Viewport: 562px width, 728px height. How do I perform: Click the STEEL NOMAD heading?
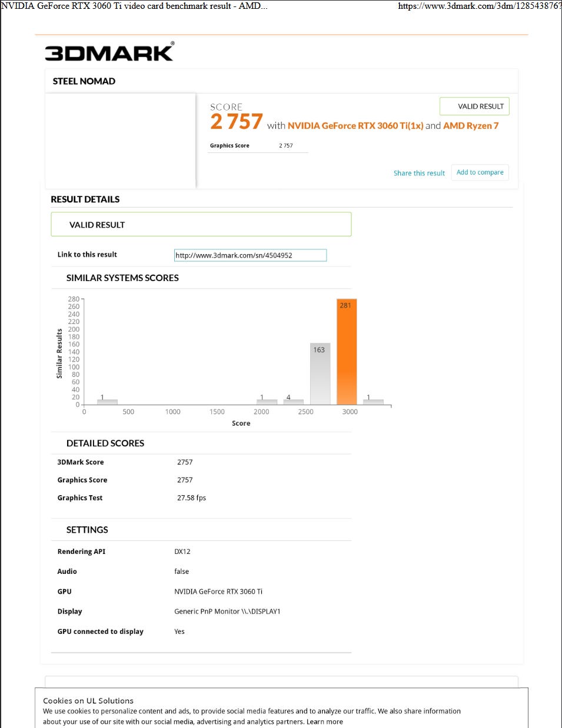[84, 81]
